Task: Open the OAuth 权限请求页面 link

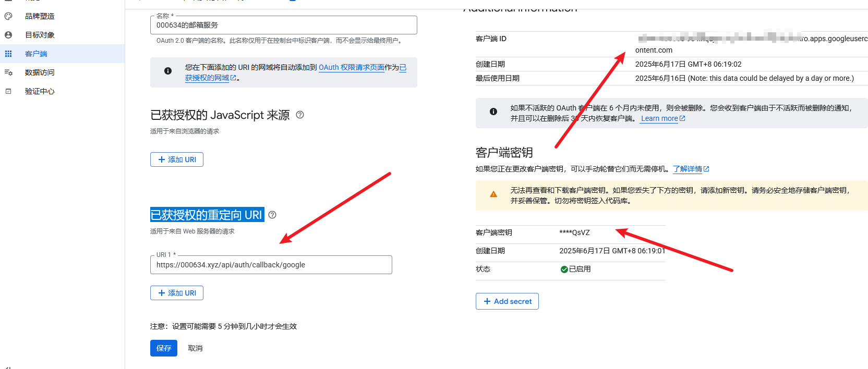Action: (351, 67)
